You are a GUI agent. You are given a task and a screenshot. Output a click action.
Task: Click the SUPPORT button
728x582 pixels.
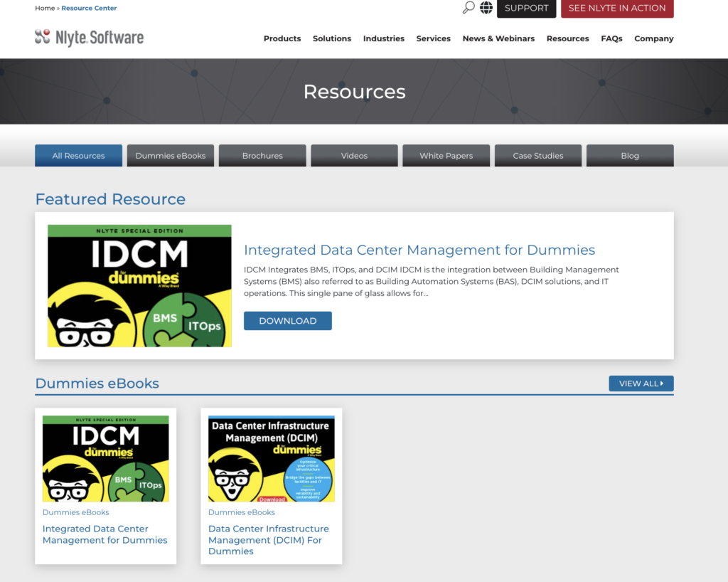tap(527, 9)
